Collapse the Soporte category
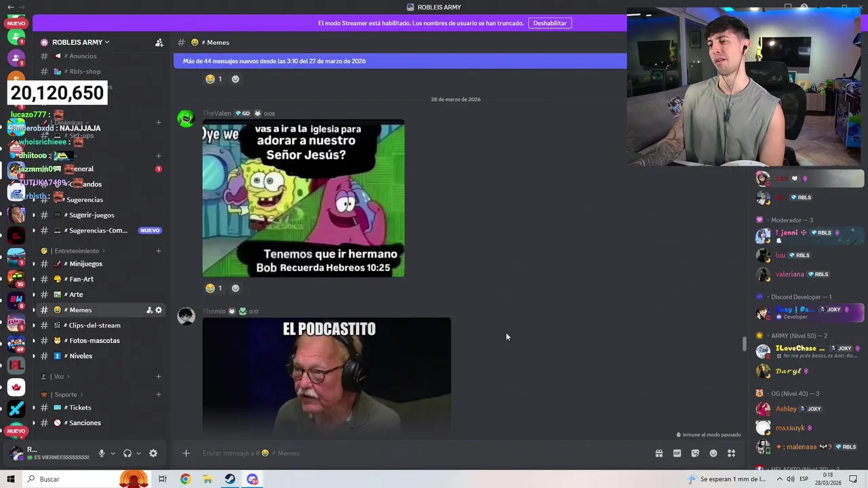Screen dimensions: 868x488 click(x=65, y=394)
